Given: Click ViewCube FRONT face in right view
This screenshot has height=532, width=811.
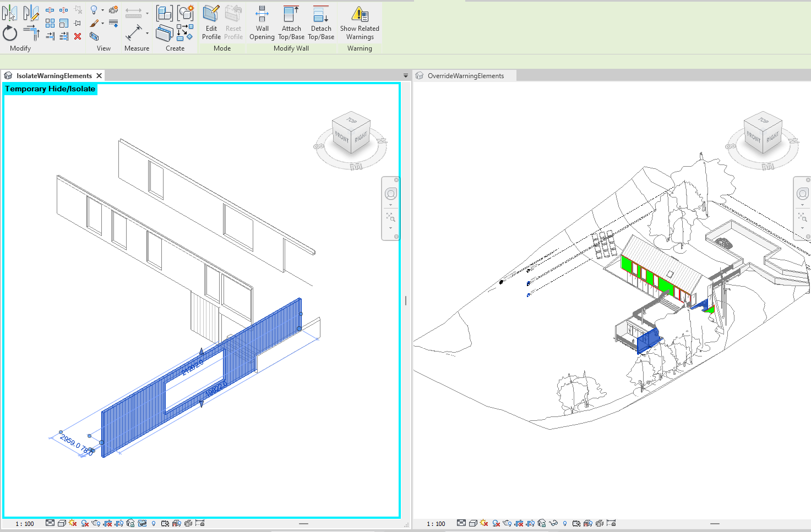Looking at the screenshot, I should coord(753,137).
